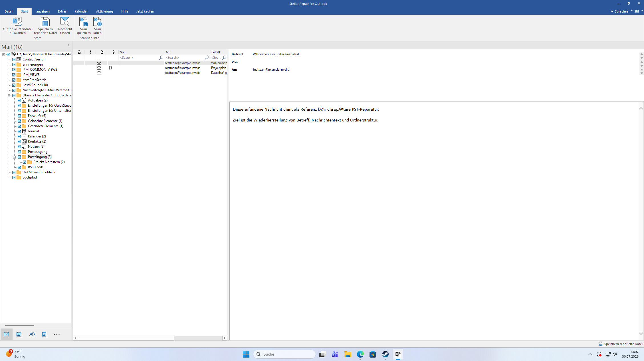Sort messages by the Betreff column header
644x361 pixels.
219,52
